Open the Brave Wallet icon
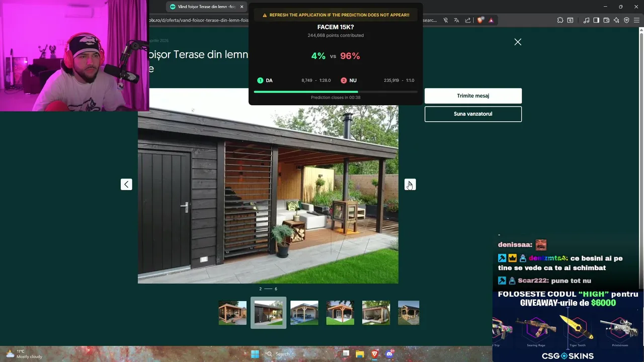Image resolution: width=644 pixels, height=362 pixels. click(606, 20)
